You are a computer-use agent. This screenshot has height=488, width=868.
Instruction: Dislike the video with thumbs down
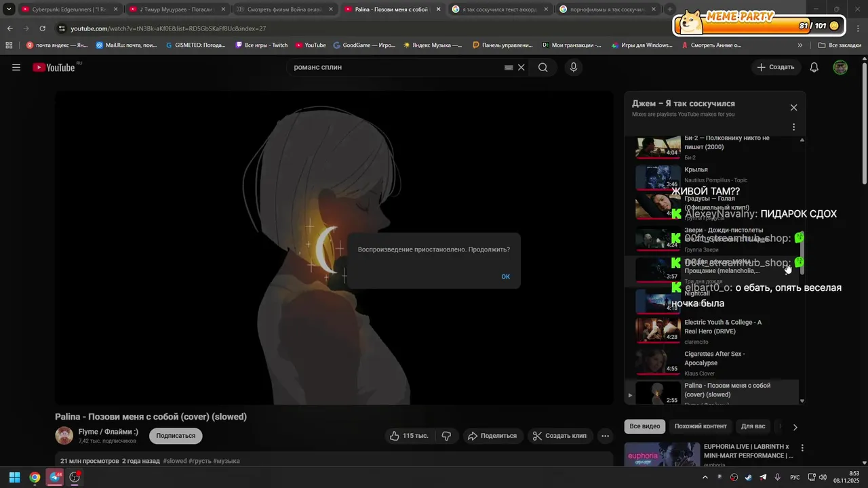[446, 436]
